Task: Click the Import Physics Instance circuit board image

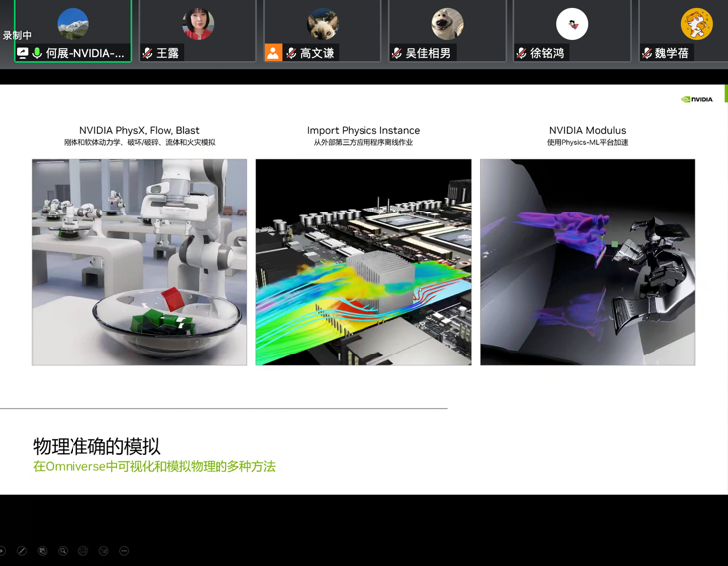Action: point(364,262)
